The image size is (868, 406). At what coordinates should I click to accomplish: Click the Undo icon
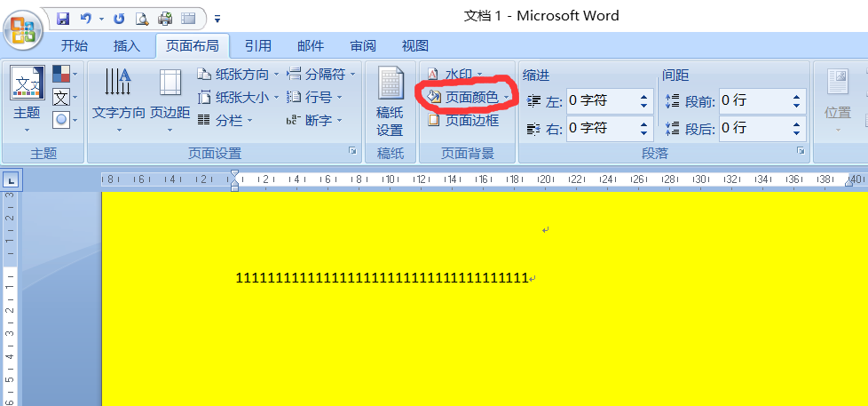pyautogui.click(x=86, y=19)
